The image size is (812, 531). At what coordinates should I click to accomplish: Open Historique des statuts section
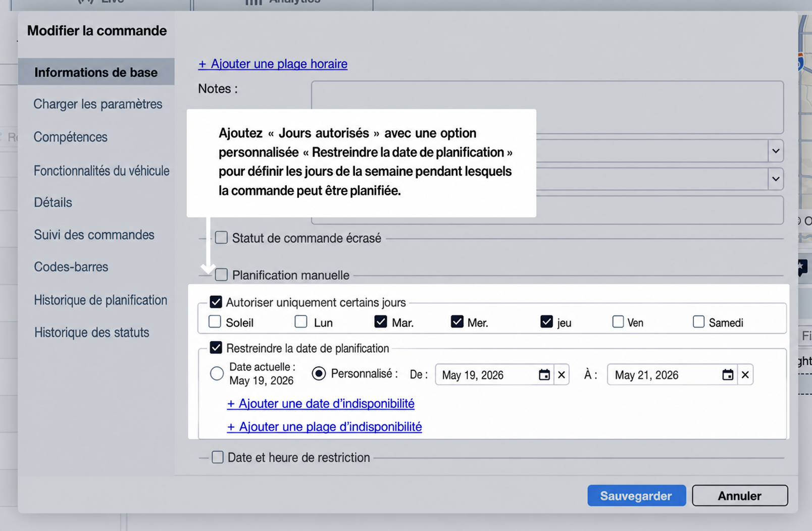point(92,332)
